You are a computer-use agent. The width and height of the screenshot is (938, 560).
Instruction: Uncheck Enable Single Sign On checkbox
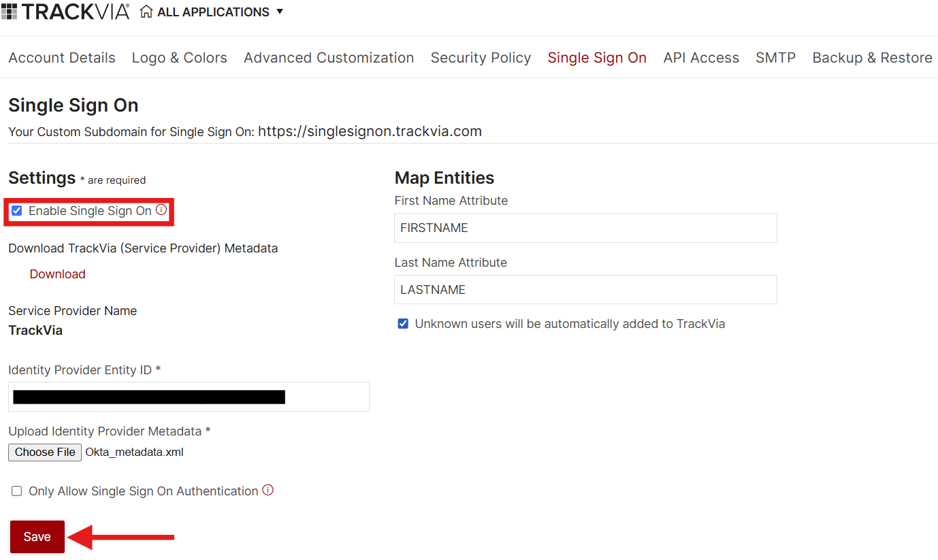coord(17,211)
